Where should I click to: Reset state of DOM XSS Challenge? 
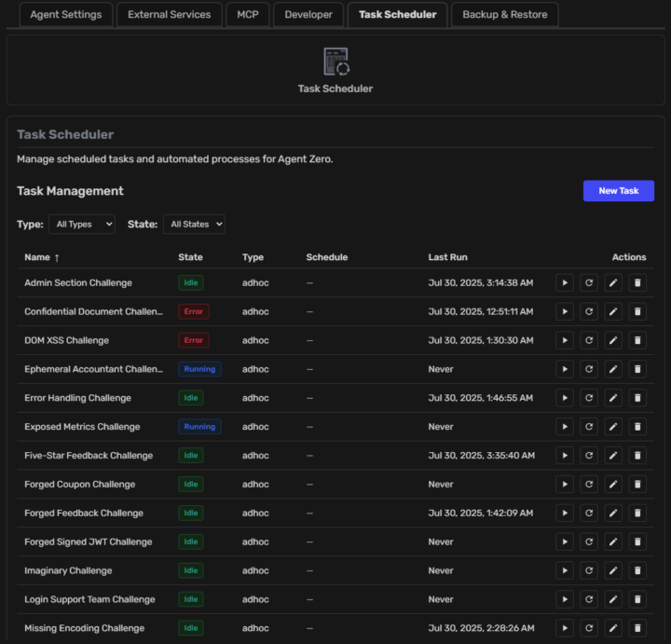click(589, 340)
